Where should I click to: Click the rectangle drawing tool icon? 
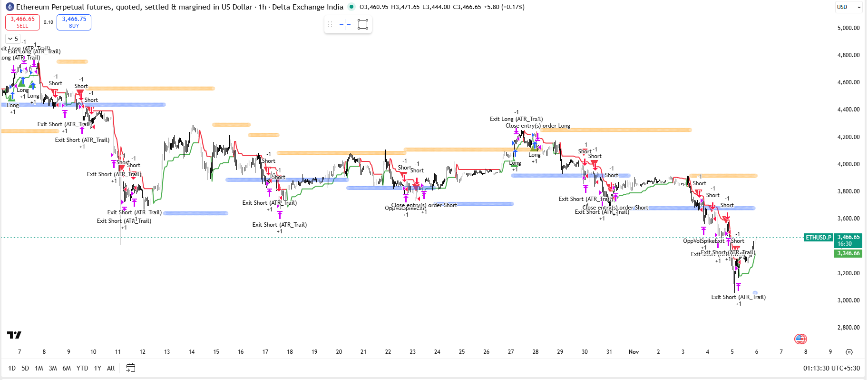tap(363, 24)
